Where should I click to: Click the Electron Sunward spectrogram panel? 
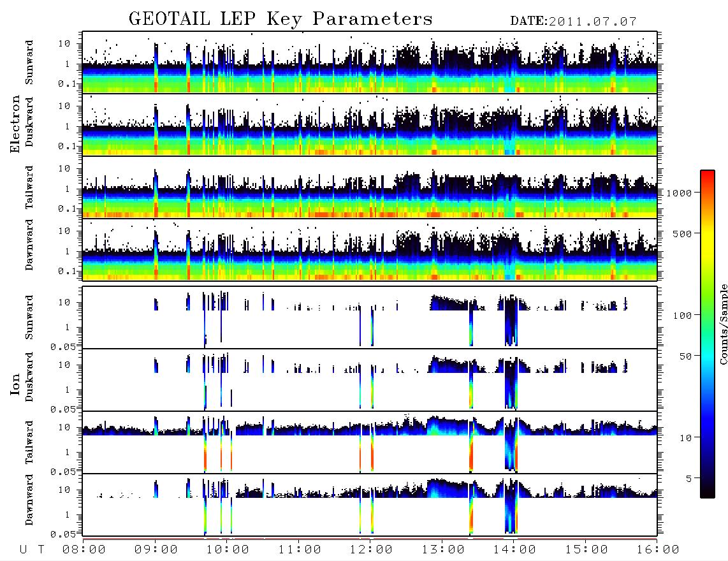point(370,62)
